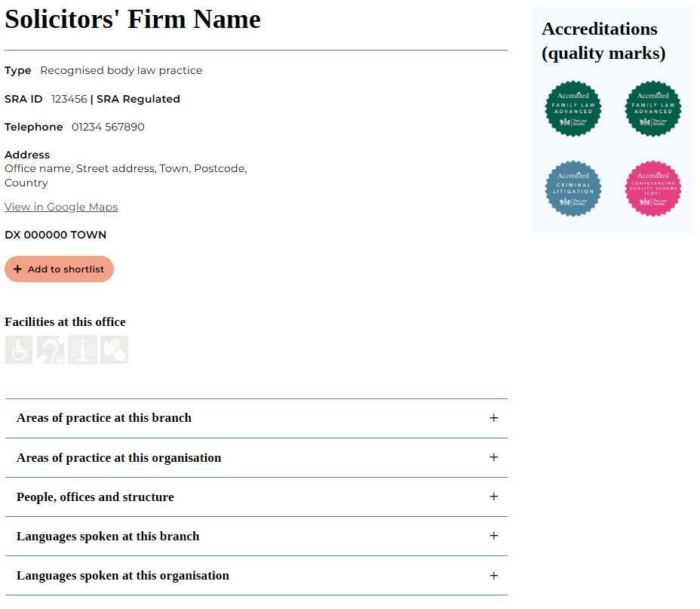This screenshot has width=700, height=609.
Task: Click the second Family Law Advanced accreditation badge
Action: 653,109
